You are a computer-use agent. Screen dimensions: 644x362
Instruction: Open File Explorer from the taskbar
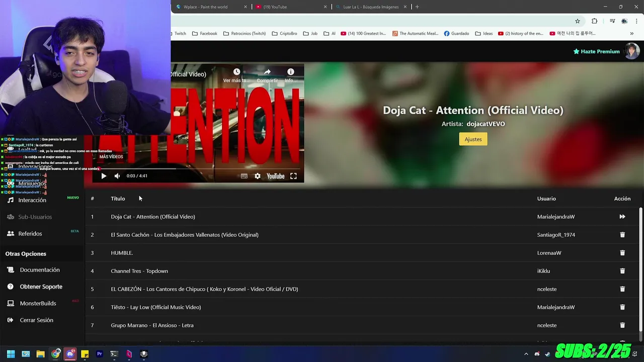point(40,354)
